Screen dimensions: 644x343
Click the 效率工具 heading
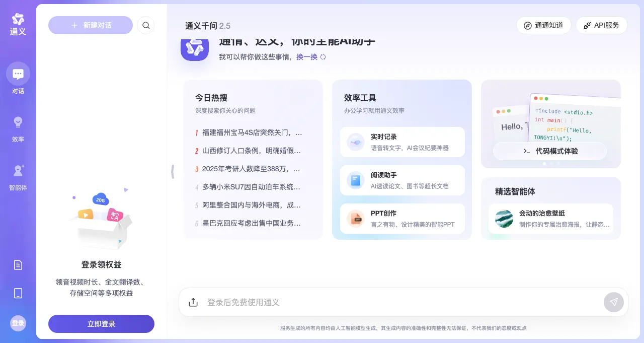pos(360,98)
